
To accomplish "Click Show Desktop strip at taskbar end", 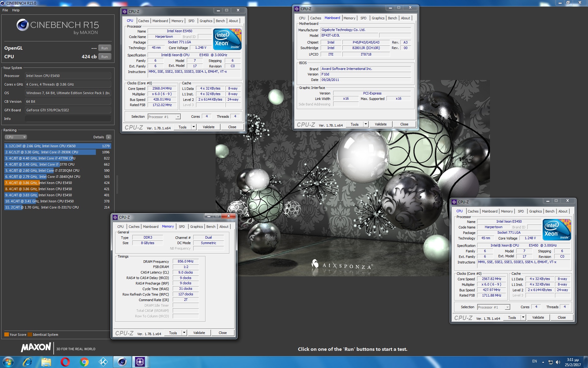I will [x=586, y=362].
